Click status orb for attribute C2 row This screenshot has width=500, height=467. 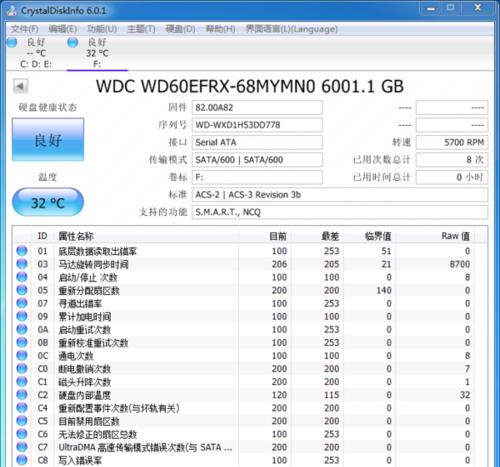pyautogui.click(x=22, y=395)
